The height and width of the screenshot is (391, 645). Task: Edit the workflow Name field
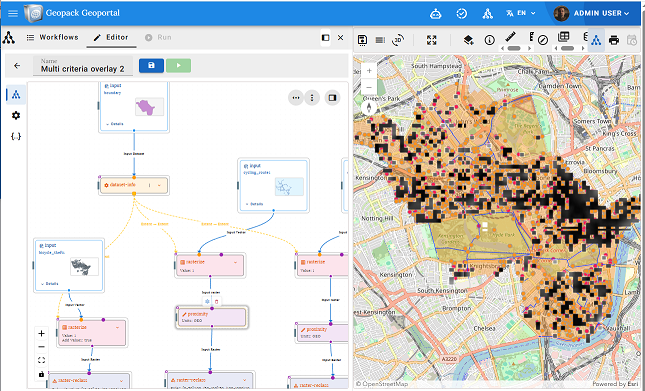83,66
